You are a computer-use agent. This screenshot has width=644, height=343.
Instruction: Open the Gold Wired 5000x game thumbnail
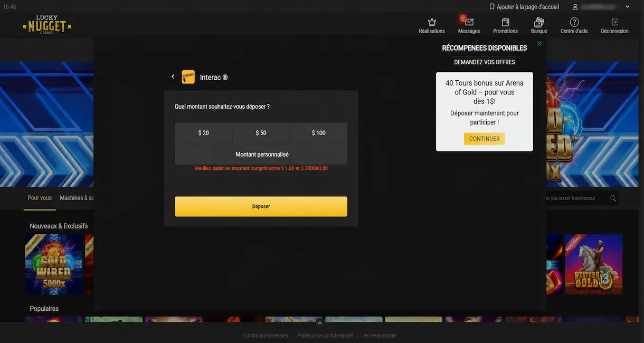[54, 264]
